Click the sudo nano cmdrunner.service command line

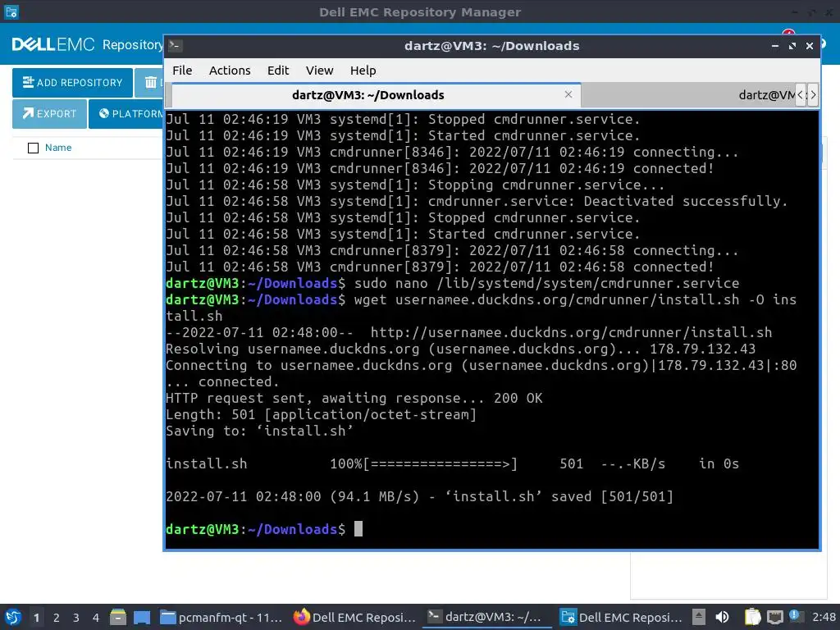(453, 283)
